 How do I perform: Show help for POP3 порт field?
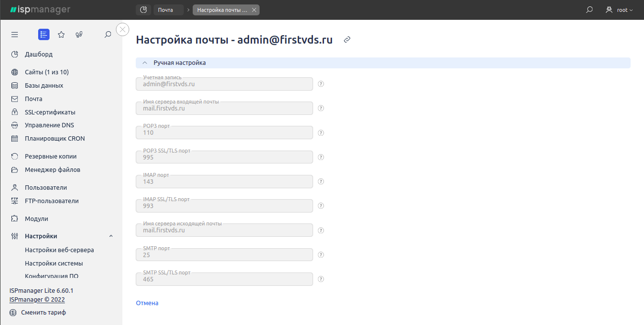(321, 133)
